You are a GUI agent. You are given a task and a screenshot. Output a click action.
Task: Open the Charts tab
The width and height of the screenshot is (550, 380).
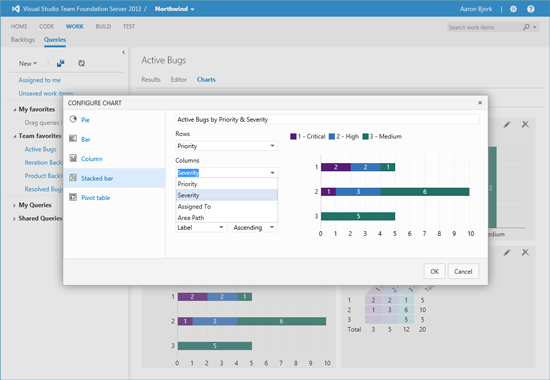pyautogui.click(x=206, y=80)
